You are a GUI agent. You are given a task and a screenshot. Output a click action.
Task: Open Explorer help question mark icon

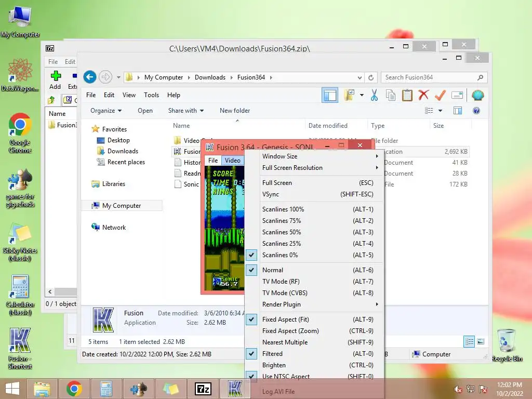(x=476, y=111)
